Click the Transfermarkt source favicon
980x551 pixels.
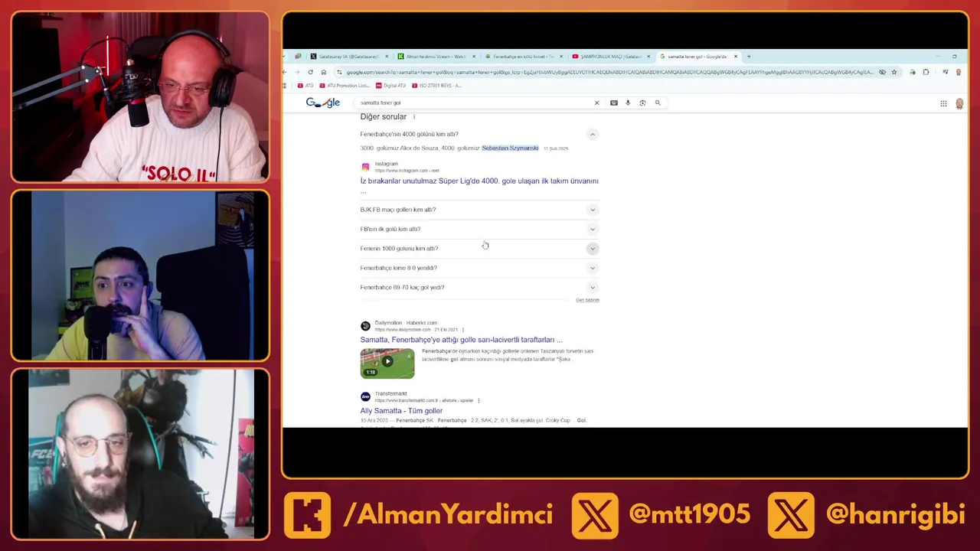365,396
